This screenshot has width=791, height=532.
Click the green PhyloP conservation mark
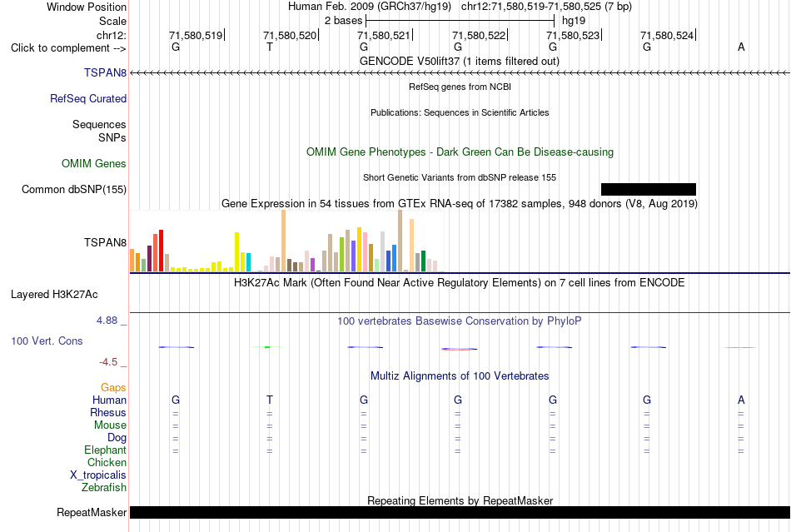point(267,347)
